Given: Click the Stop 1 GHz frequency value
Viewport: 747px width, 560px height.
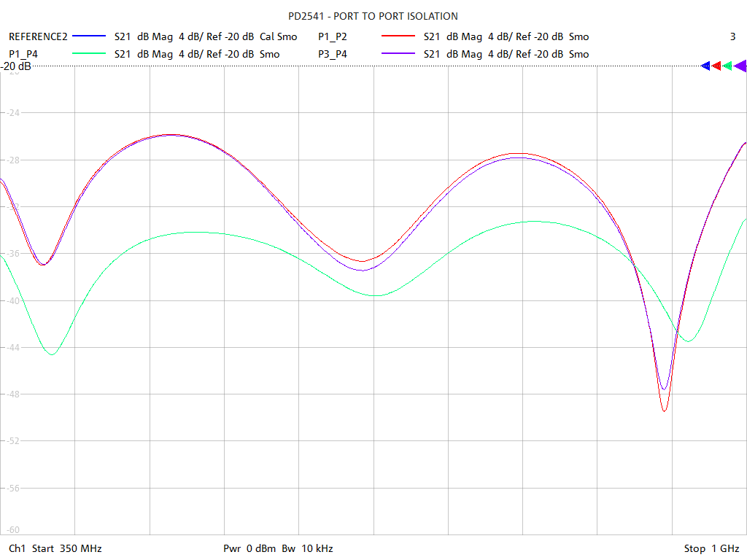Looking at the screenshot, I should [712, 548].
